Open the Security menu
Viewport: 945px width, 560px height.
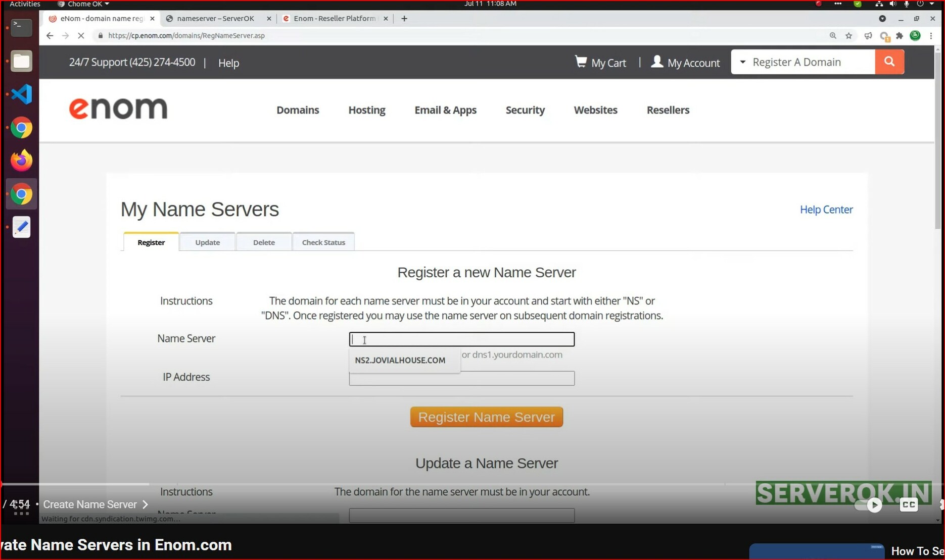pyautogui.click(x=525, y=110)
